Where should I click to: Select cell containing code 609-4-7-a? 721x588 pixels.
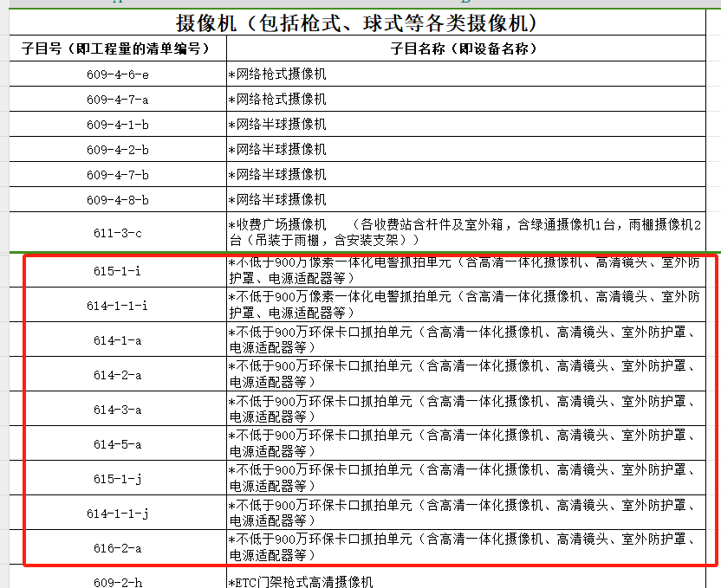pyautogui.click(x=117, y=100)
